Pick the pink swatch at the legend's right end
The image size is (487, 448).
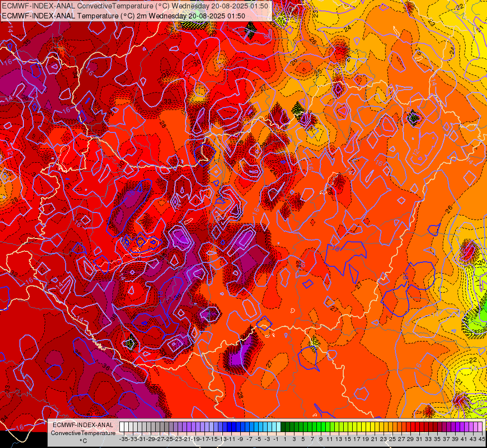click(480, 427)
